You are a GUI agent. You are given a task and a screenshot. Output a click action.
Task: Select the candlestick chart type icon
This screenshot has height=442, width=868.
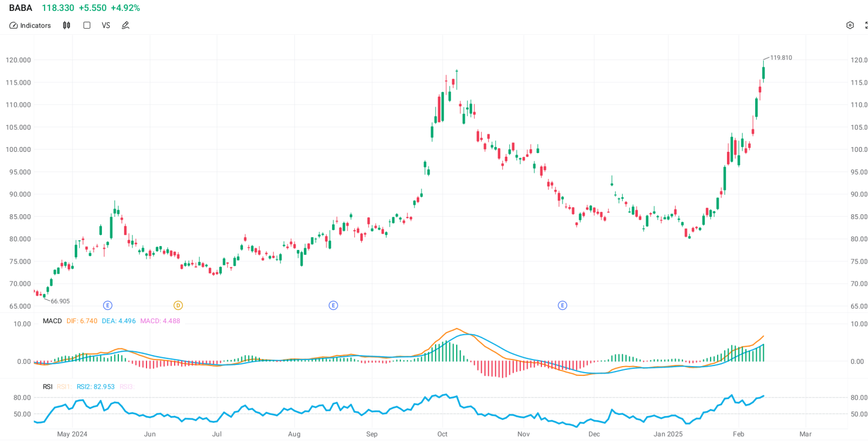pos(67,25)
